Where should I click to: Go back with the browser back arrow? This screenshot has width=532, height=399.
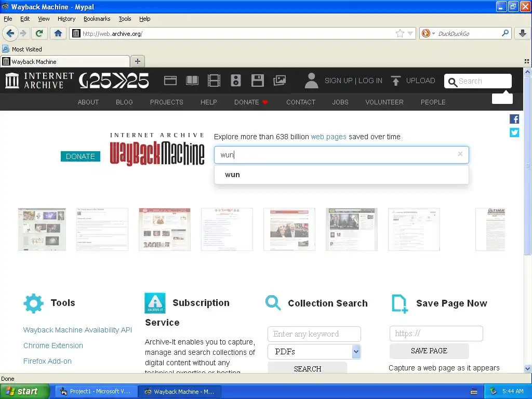[x=10, y=33]
